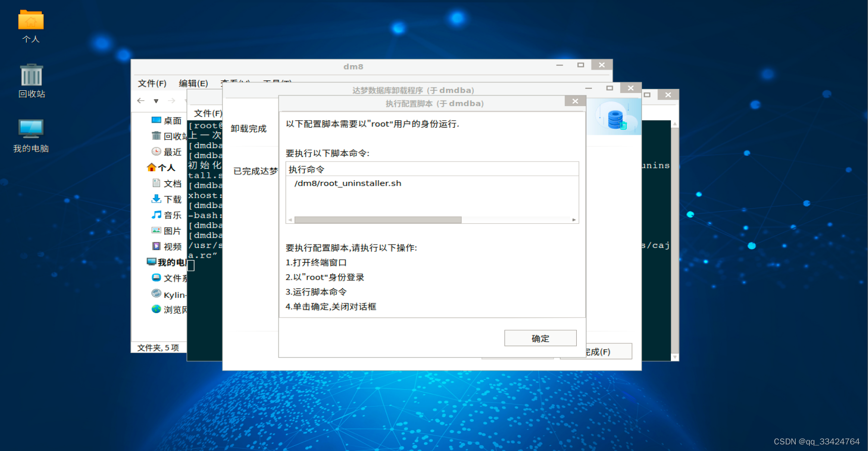Click the right arrow of command list scrollbar

click(574, 220)
